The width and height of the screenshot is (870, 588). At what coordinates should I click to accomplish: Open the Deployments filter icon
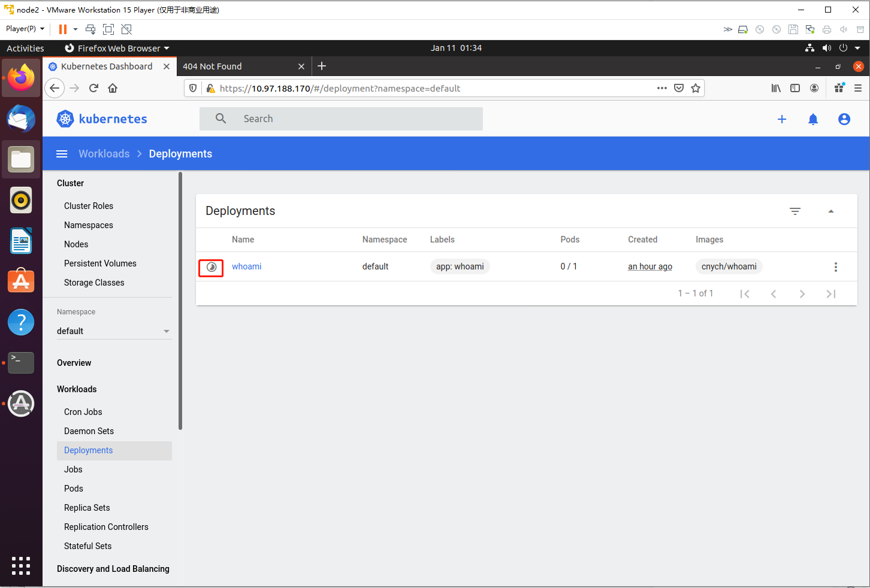point(795,211)
